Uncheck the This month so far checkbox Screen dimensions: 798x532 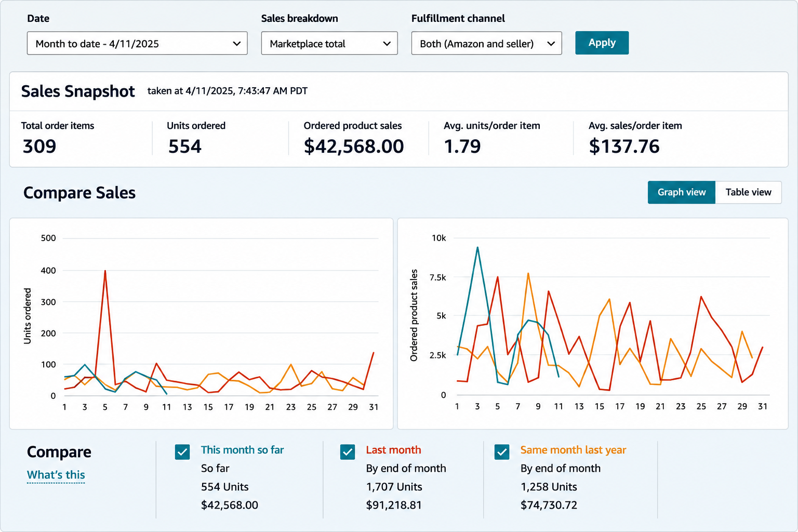[182, 452]
